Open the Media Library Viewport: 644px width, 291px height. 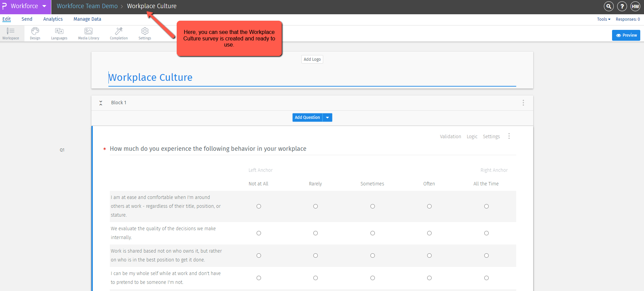[89, 33]
